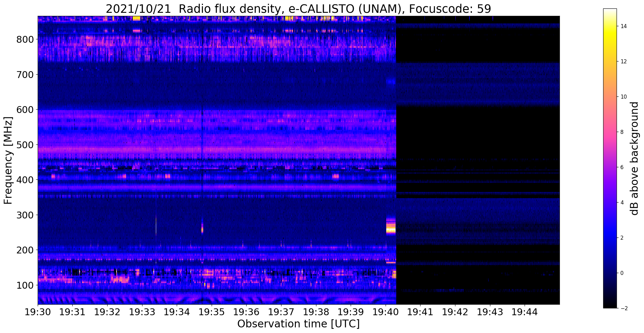Image resolution: width=644 pixels, height=333 pixels.
Task: Select the 19:30 time tick label
Action: click(38, 312)
